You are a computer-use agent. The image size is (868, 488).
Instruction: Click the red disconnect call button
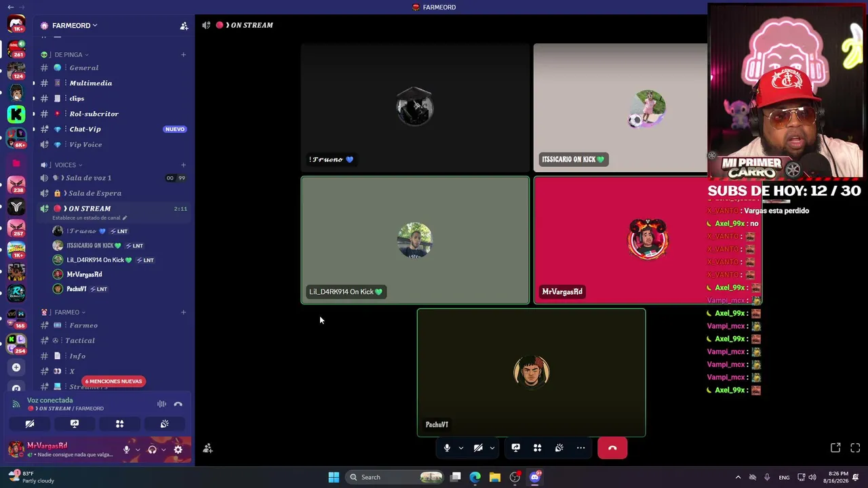pyautogui.click(x=612, y=448)
